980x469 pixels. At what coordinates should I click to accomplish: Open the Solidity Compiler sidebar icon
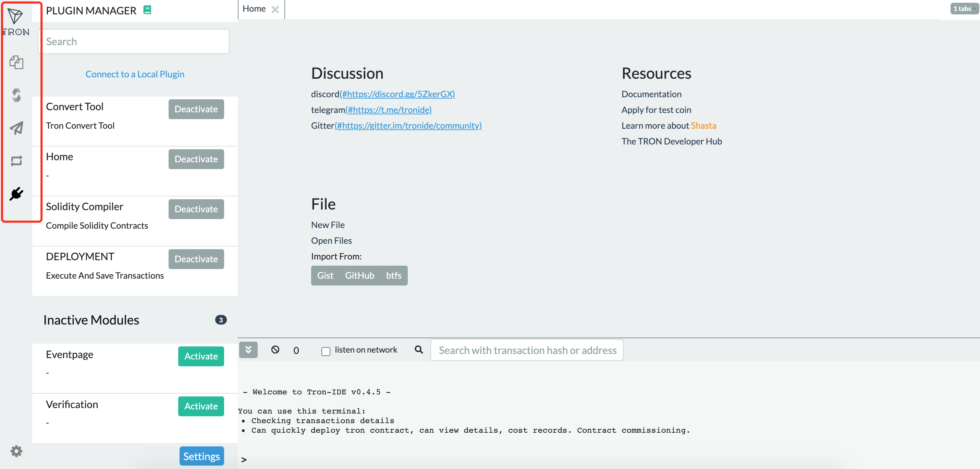(16, 95)
